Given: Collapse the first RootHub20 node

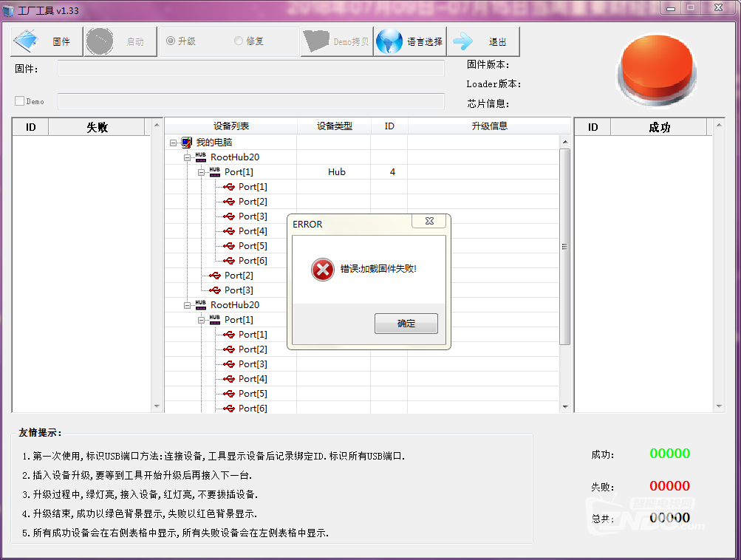Looking at the screenshot, I should pos(188,157).
